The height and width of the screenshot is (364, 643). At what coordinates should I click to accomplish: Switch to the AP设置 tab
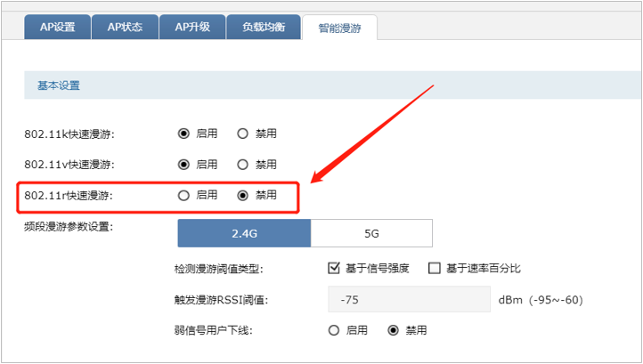click(x=57, y=27)
